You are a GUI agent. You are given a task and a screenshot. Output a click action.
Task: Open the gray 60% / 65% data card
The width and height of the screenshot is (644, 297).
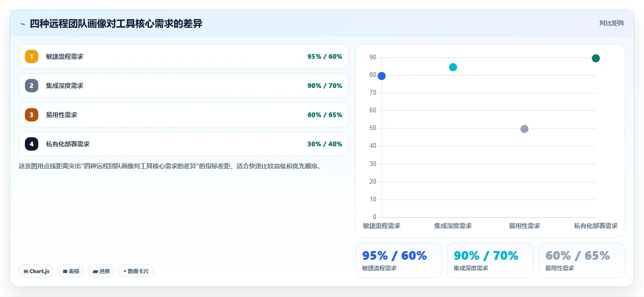582,260
